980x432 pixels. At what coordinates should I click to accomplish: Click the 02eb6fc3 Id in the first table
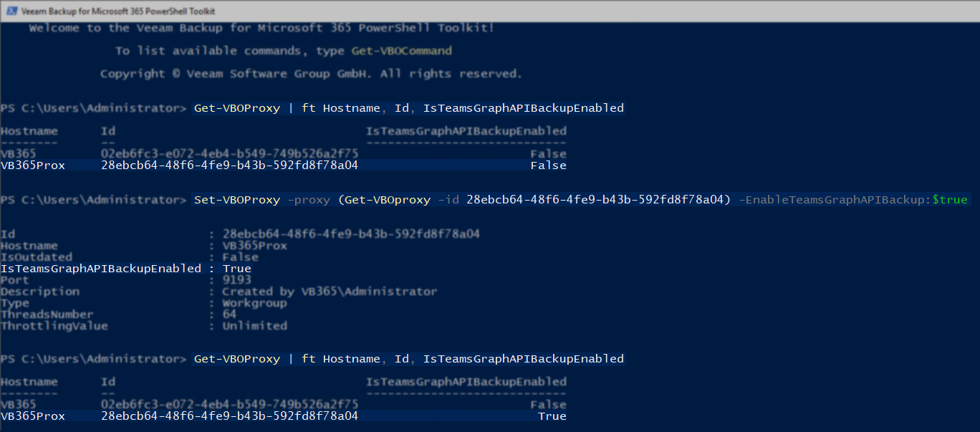(x=230, y=154)
